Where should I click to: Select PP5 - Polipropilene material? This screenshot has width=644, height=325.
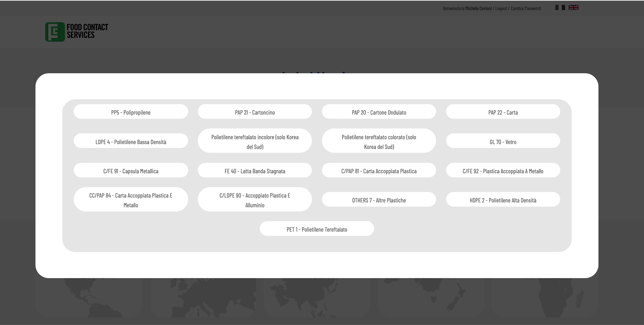tap(131, 112)
